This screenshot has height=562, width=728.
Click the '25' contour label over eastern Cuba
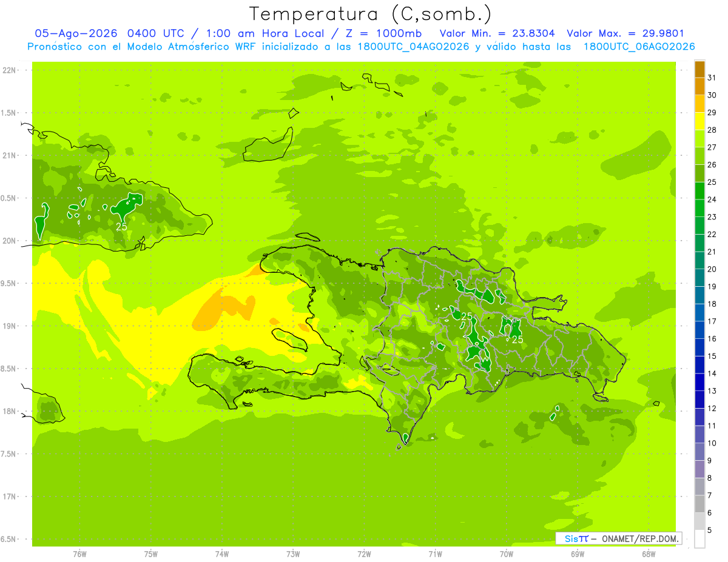click(x=122, y=226)
